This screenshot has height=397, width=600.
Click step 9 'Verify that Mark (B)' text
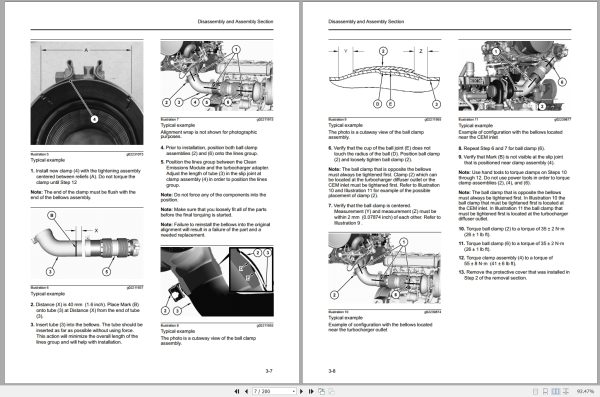[511, 160]
